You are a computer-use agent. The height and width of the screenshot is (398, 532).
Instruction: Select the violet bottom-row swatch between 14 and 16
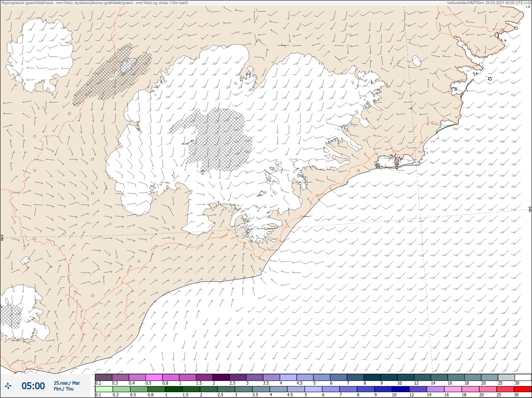tap(436, 389)
